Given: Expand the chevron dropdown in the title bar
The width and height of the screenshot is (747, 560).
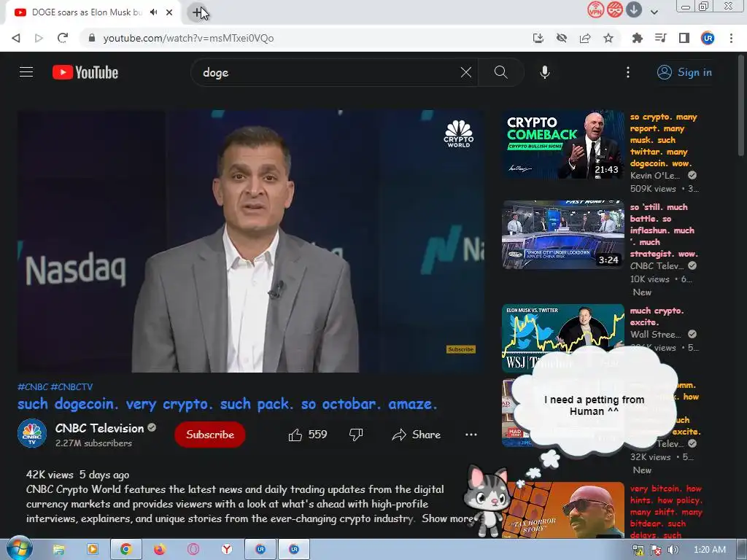Looking at the screenshot, I should tap(654, 12).
